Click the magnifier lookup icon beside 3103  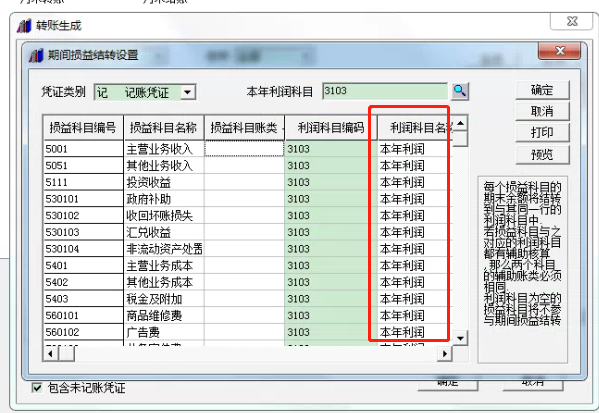click(460, 91)
